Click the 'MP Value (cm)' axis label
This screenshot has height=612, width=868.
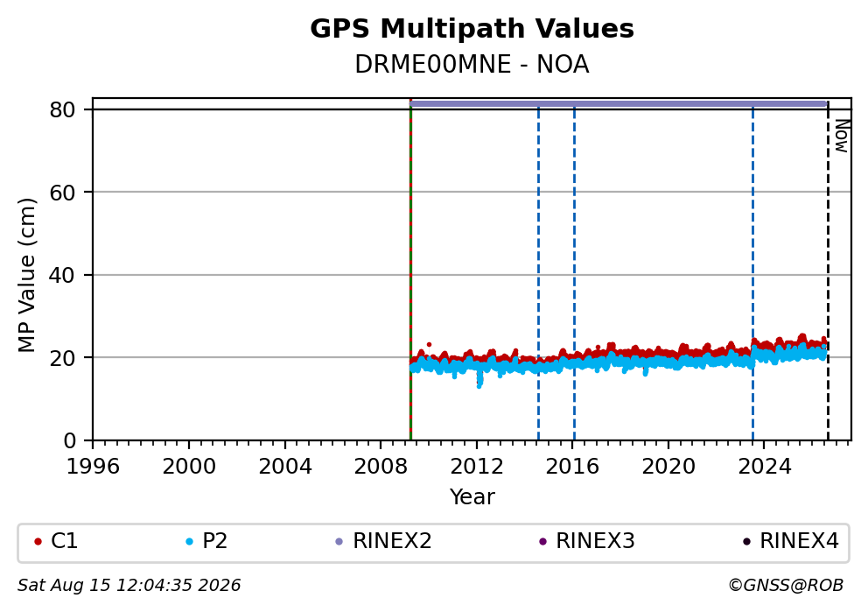coord(26,275)
